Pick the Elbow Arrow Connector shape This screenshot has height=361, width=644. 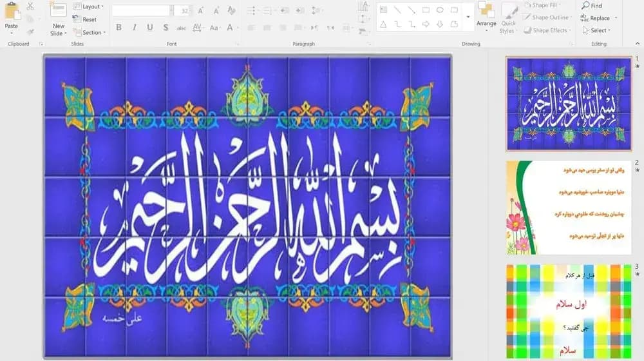tap(412, 24)
